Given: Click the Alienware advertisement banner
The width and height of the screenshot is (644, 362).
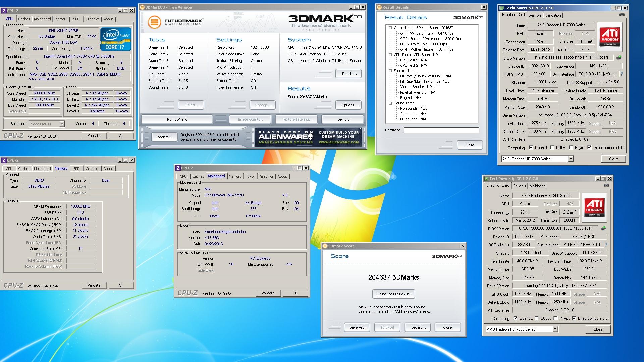Looking at the screenshot, I should (x=309, y=137).
